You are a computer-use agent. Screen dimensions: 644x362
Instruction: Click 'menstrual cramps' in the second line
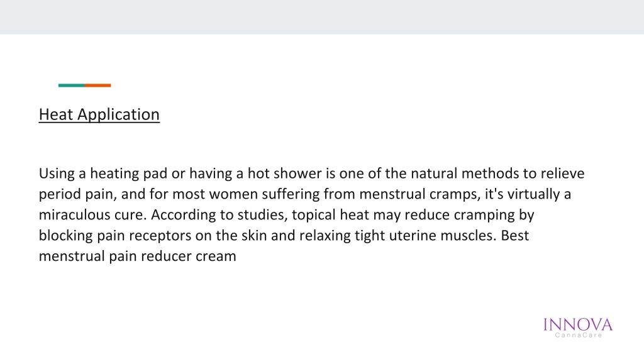pos(418,194)
